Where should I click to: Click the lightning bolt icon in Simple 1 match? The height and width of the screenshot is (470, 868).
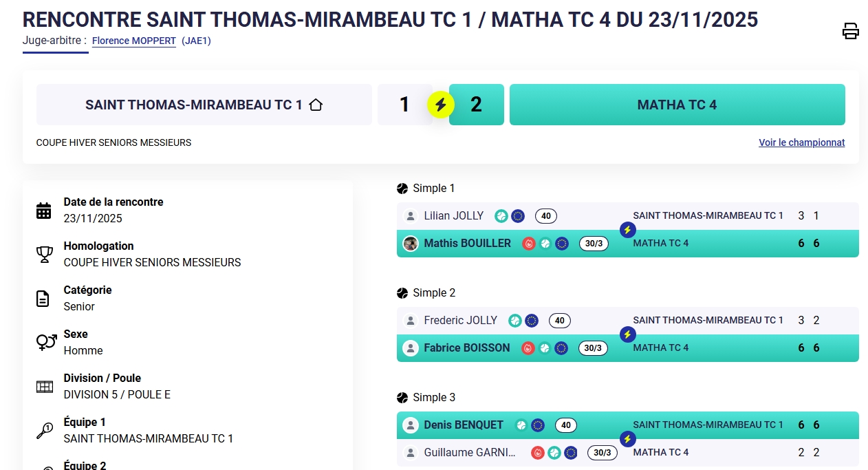click(x=627, y=230)
